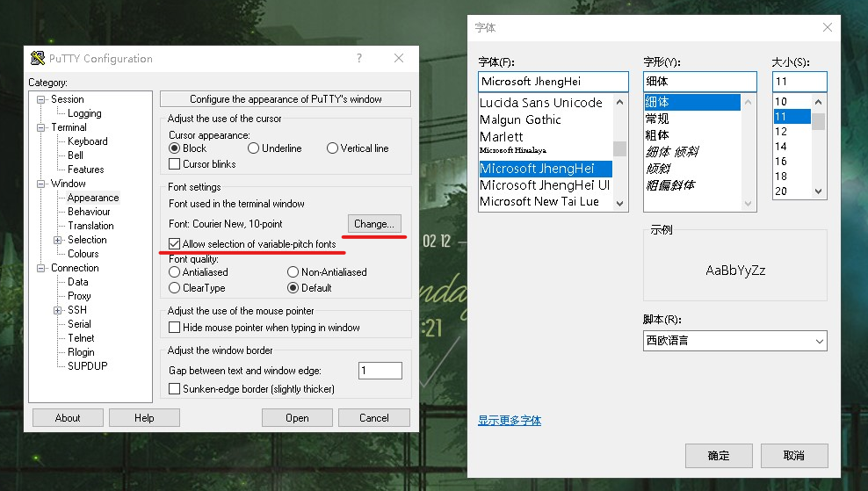Click font list scroll down arrow
The image size is (868, 491).
(620, 203)
